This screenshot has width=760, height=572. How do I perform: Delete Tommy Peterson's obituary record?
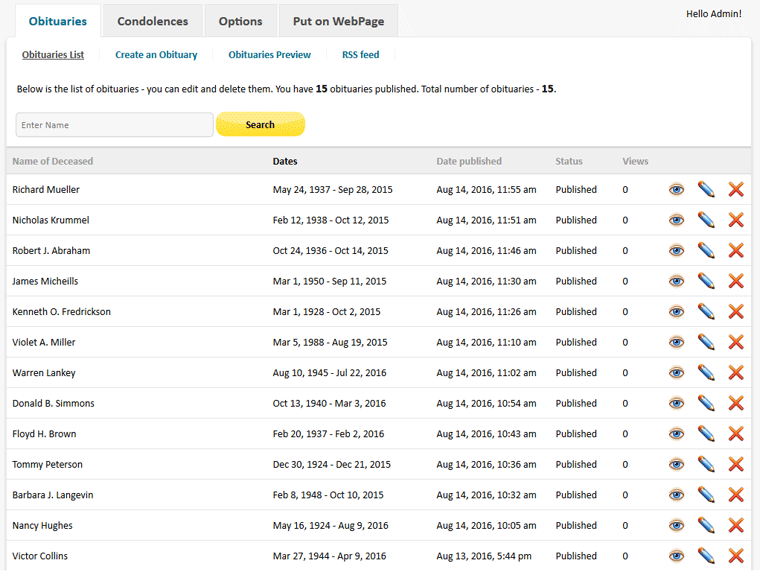point(736,464)
